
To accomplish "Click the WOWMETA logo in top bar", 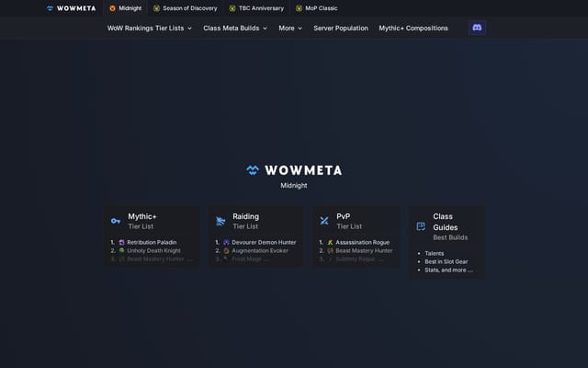I will [x=72, y=8].
